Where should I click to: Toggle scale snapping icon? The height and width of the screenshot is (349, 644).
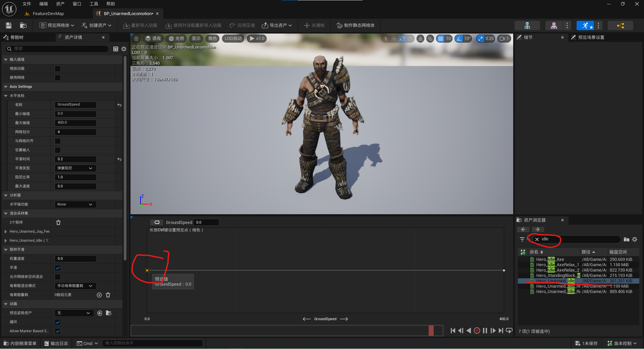click(480, 39)
